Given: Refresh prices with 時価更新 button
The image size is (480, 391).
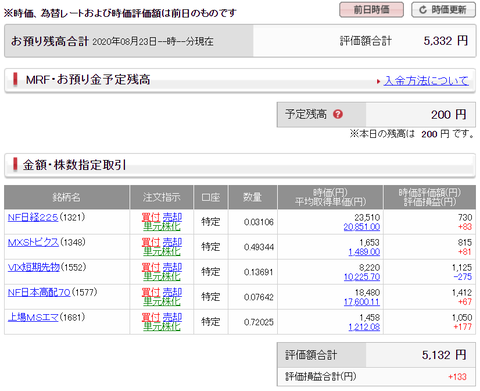Looking at the screenshot, I should coord(443,10).
